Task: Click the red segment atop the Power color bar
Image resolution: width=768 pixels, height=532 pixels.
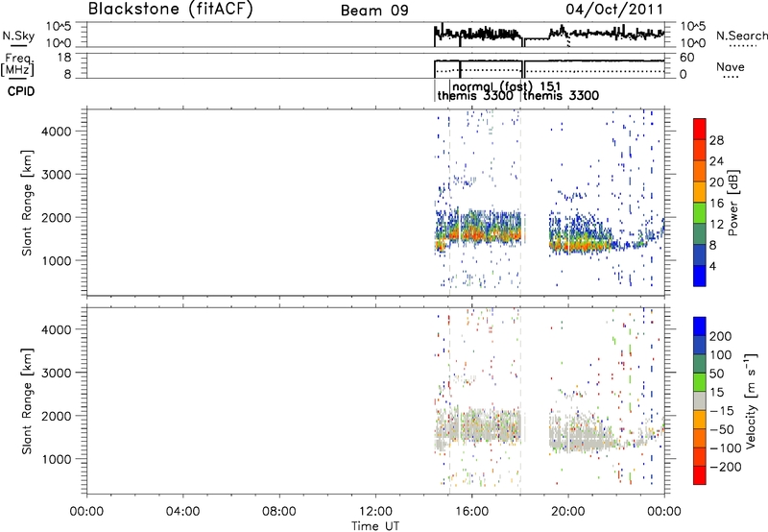Action: click(700, 130)
